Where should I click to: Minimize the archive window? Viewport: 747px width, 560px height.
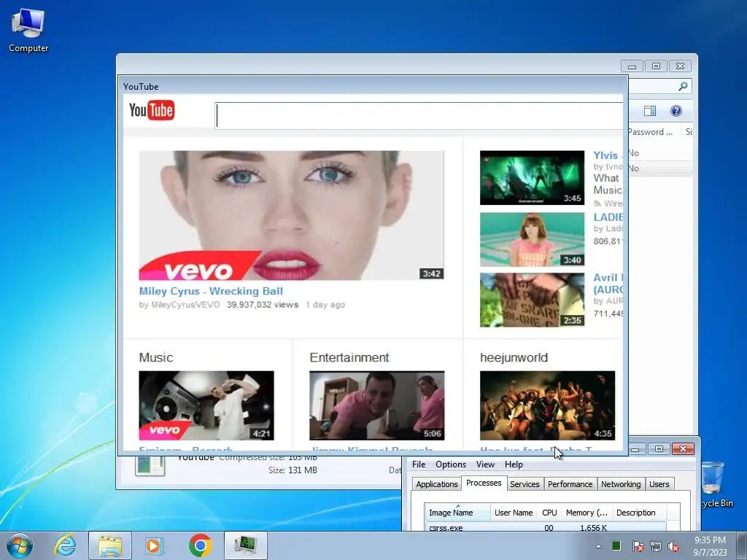[632, 66]
